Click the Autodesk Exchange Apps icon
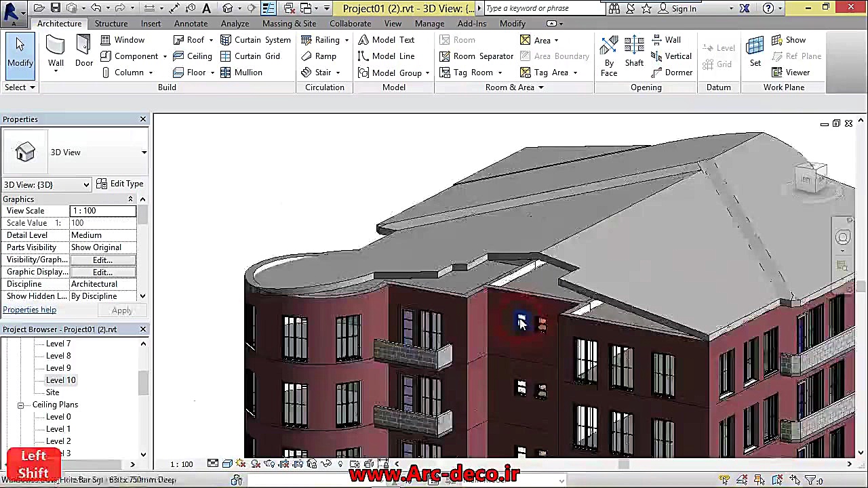The image size is (868, 488). point(744,8)
